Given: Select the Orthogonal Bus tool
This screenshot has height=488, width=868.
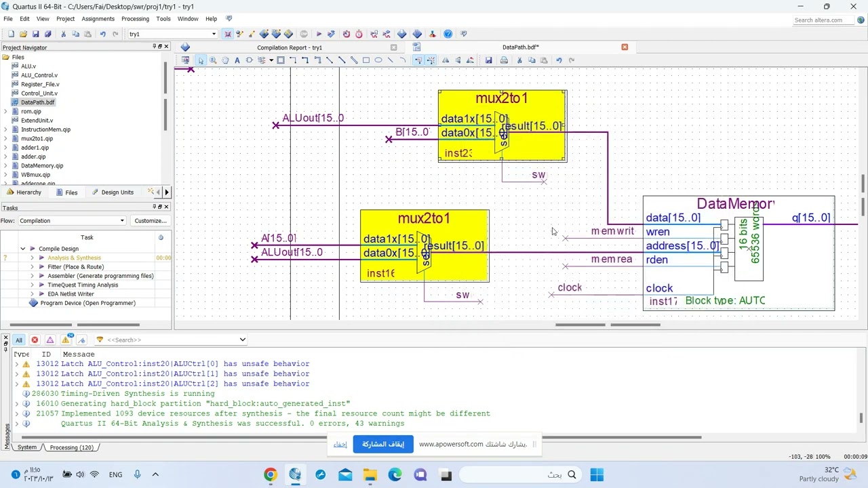Looking at the screenshot, I should 305,60.
